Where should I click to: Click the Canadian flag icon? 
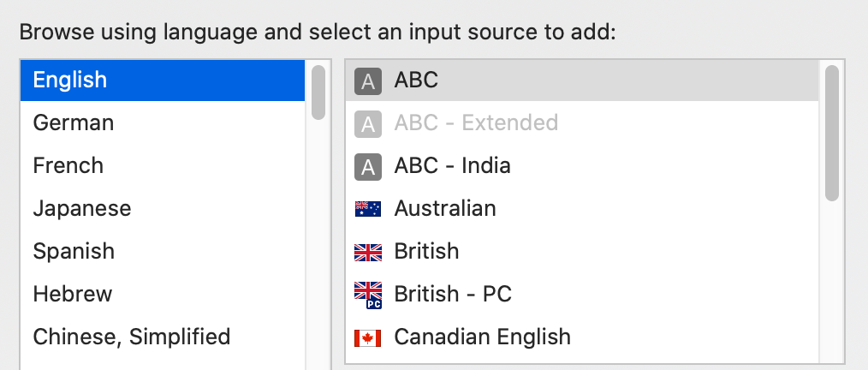coord(367,337)
